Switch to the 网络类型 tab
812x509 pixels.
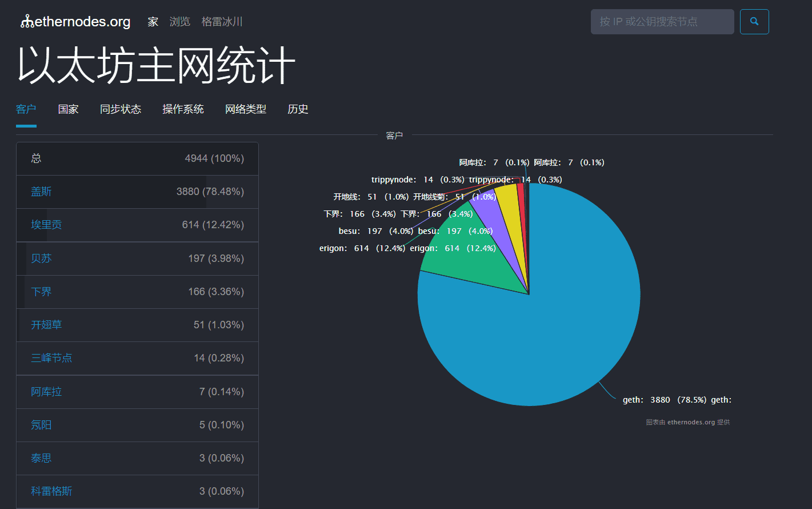[x=246, y=109]
